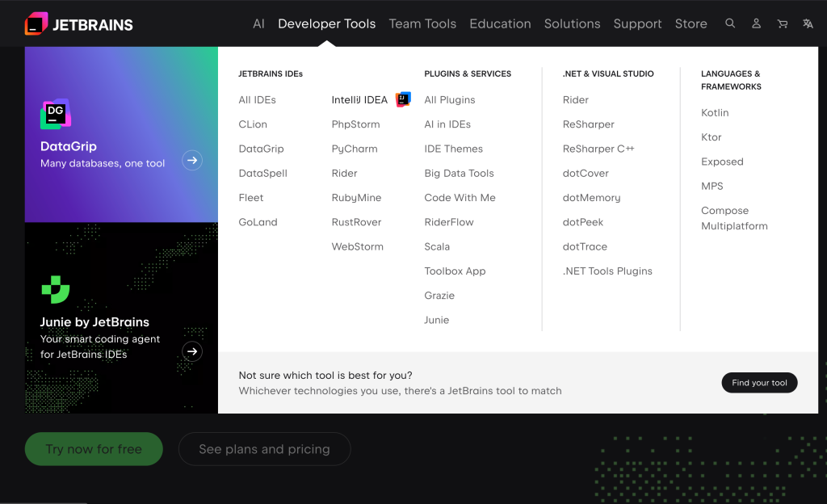Click the DataGrip arrow circle icon

pos(192,160)
